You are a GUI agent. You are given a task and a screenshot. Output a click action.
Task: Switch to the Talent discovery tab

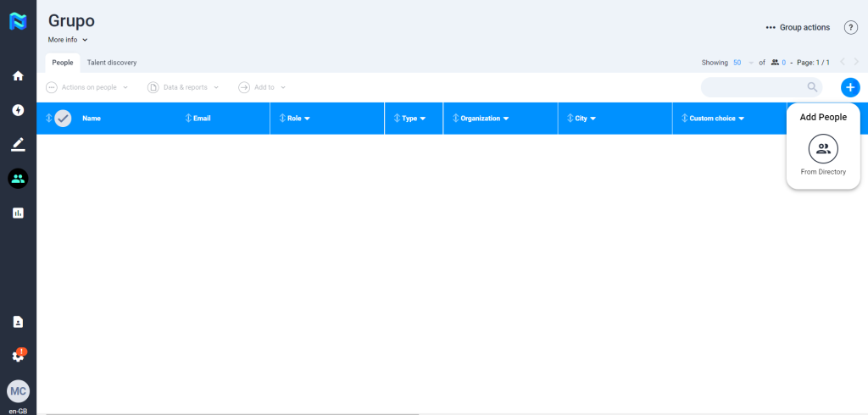[112, 63]
